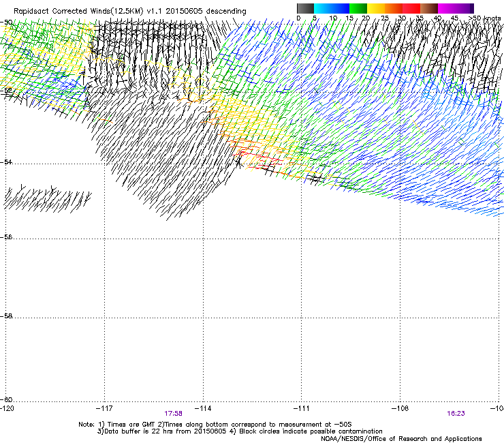Screen dimensions: 504x443
Task: Click the -52 latitude axis label
Action: click(x=6, y=90)
